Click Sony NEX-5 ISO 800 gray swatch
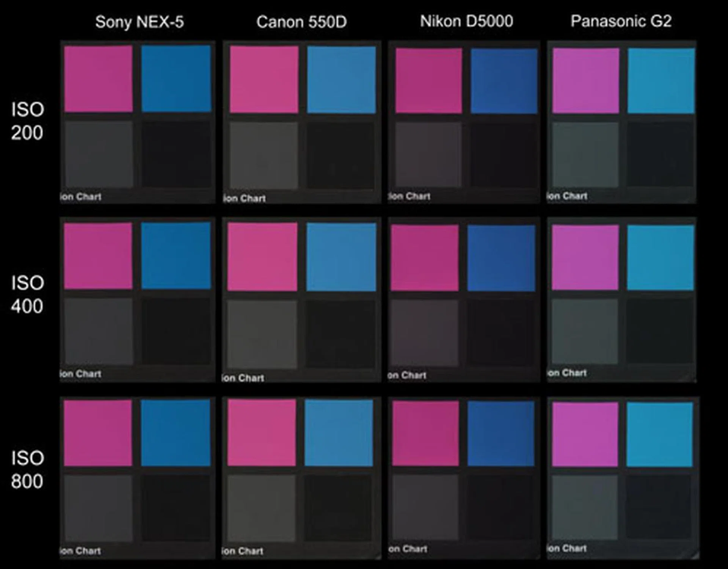 click(98, 508)
